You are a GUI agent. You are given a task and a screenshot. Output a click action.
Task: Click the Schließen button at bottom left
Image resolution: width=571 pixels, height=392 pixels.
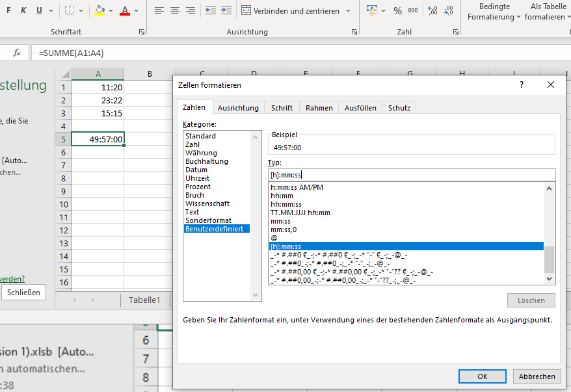23,292
